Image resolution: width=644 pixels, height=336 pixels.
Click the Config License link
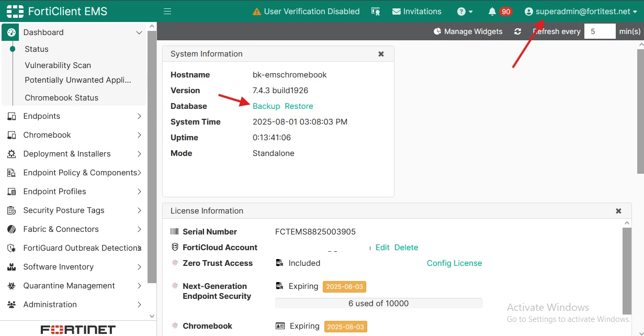[454, 263]
